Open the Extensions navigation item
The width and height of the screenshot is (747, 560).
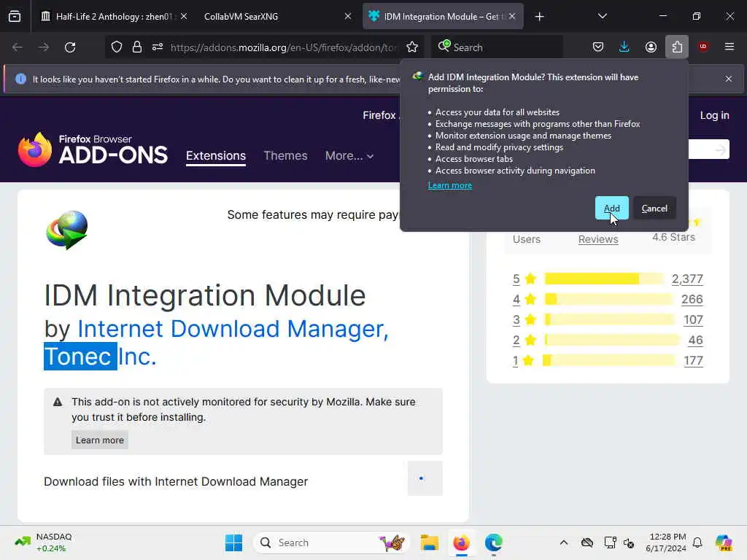216,156
